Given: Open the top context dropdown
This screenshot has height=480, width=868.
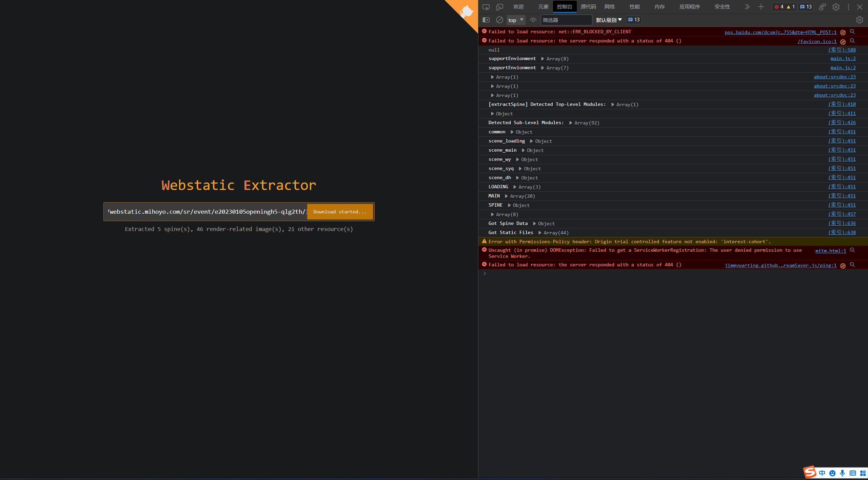Looking at the screenshot, I should (x=516, y=20).
